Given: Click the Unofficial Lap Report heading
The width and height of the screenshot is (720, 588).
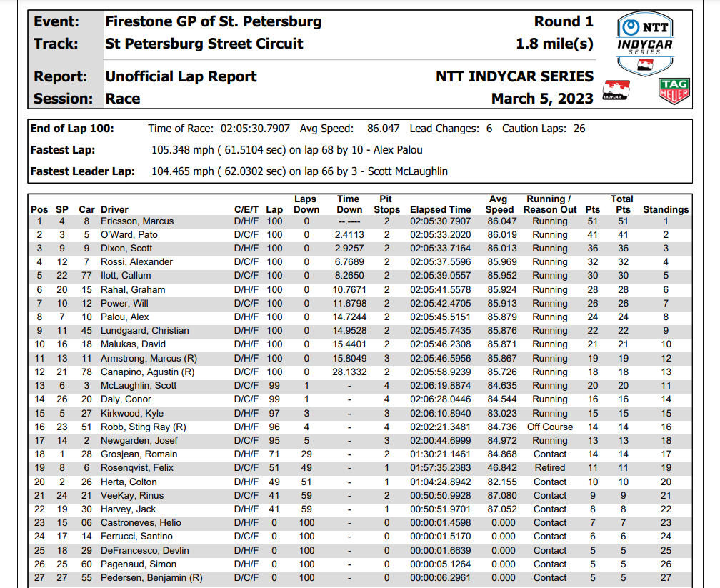Looking at the screenshot, I should 181,76.
